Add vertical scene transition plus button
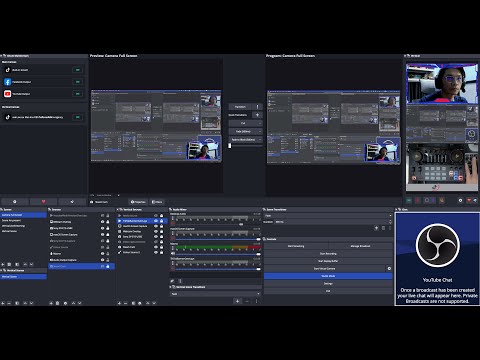The image size is (480, 360). (237, 301)
